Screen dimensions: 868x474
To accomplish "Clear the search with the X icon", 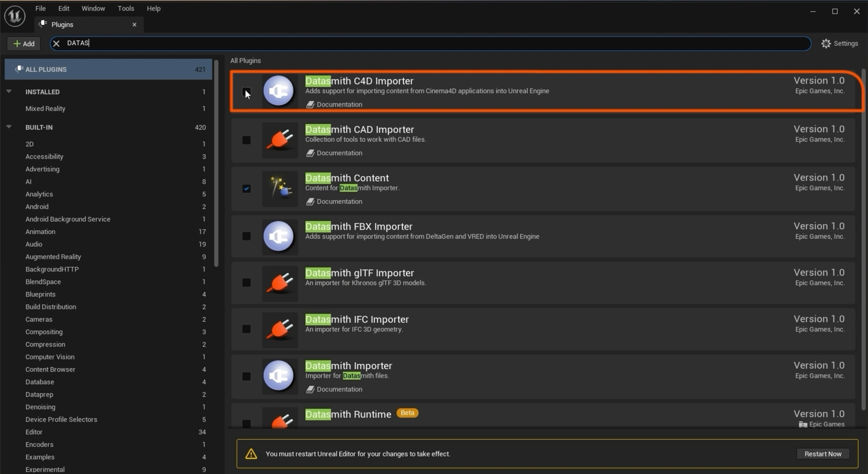I will click(56, 43).
